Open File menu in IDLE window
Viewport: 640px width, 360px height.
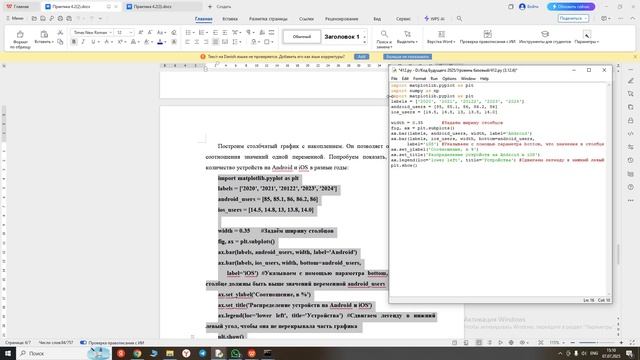pos(394,78)
